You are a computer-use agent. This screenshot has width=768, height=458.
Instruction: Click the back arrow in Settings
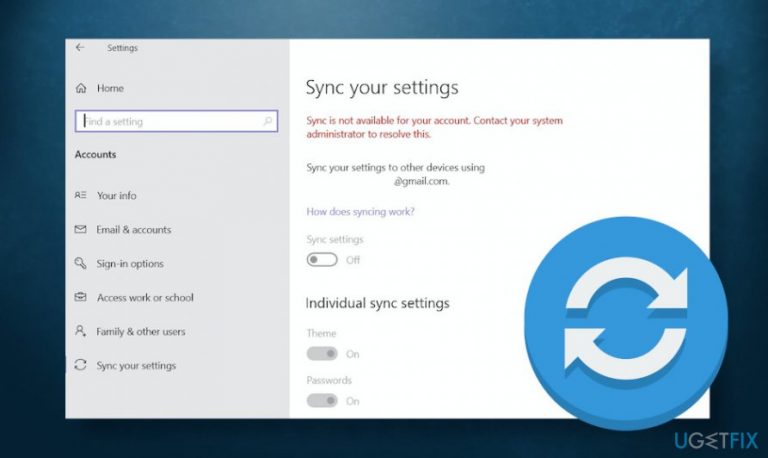pos(80,48)
